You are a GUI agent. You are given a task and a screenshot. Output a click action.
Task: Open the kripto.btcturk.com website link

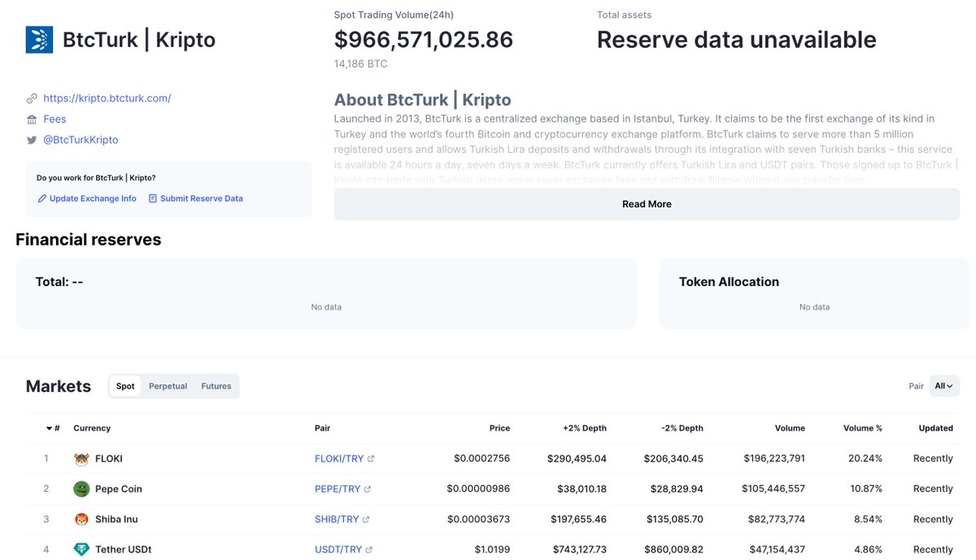(x=107, y=98)
